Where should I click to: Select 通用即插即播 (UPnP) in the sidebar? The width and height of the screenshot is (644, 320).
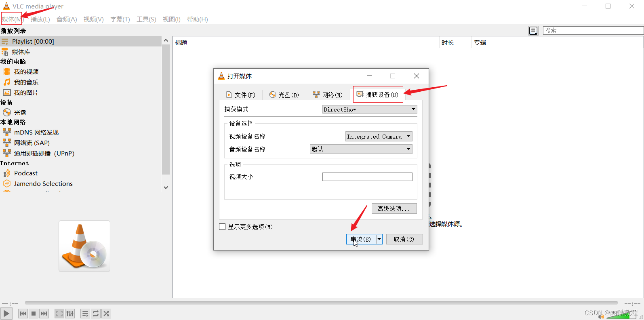[44, 153]
